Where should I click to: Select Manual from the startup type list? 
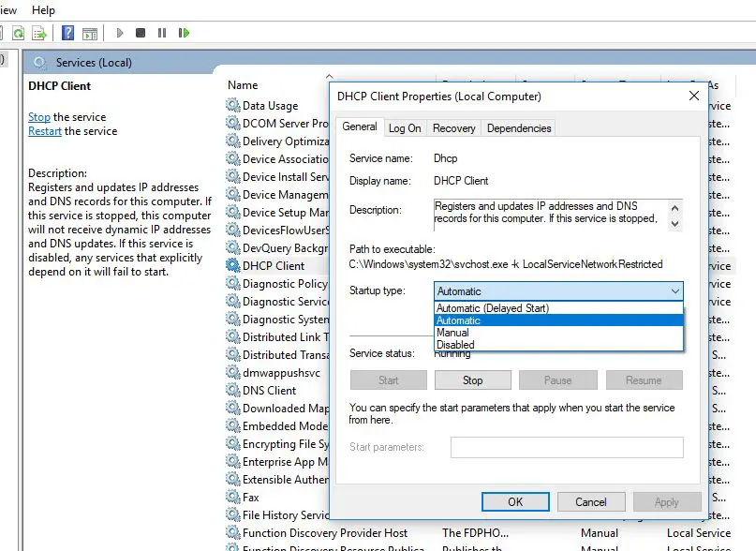454,332
